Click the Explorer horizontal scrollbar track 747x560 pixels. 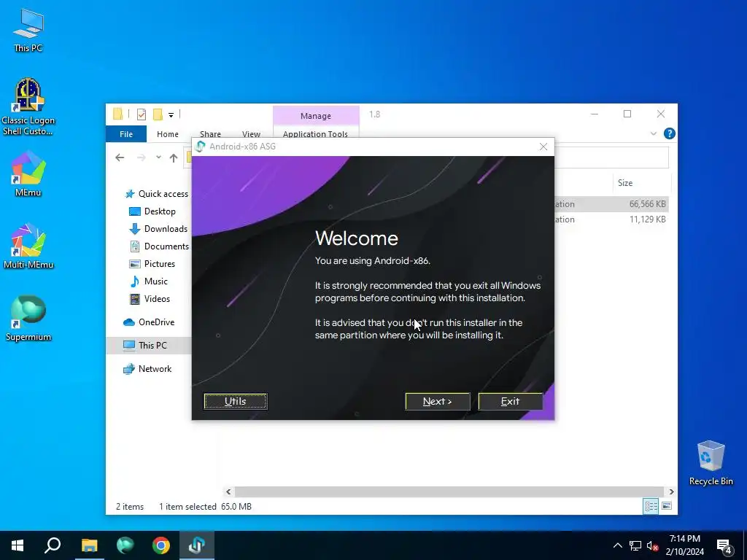click(x=449, y=492)
